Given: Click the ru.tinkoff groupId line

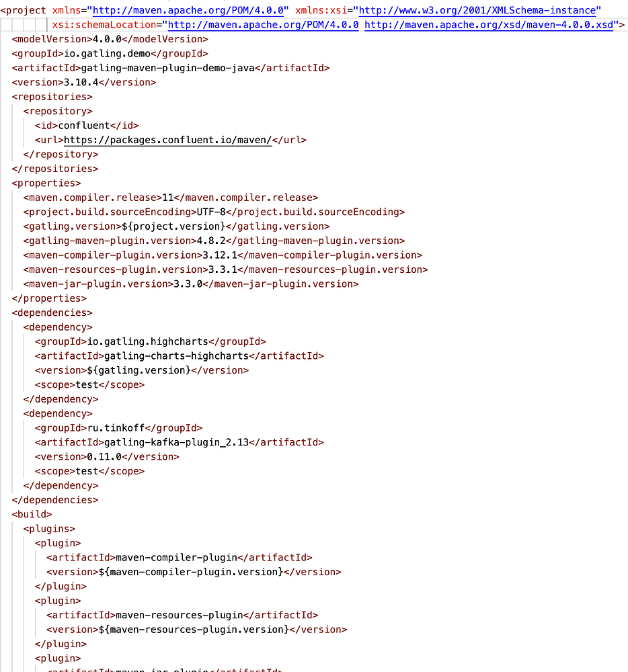Looking at the screenshot, I should (x=118, y=428).
